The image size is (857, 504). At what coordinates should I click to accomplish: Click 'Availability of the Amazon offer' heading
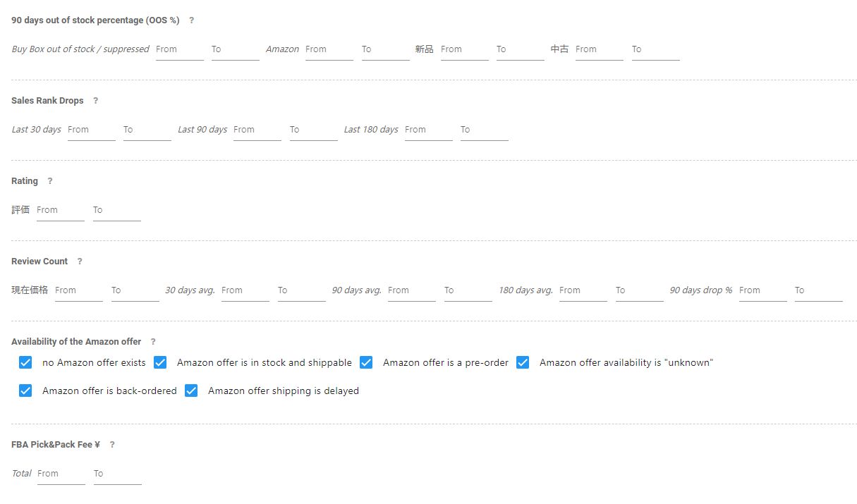[x=76, y=342]
